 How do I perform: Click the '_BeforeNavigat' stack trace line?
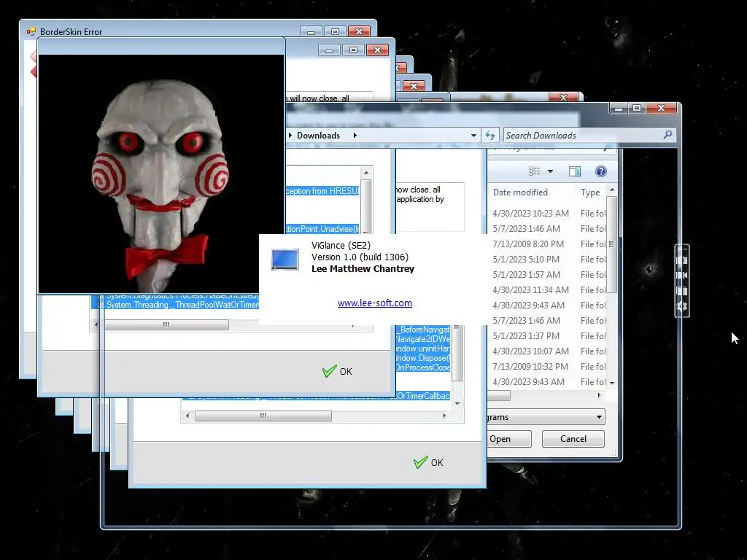423,330
